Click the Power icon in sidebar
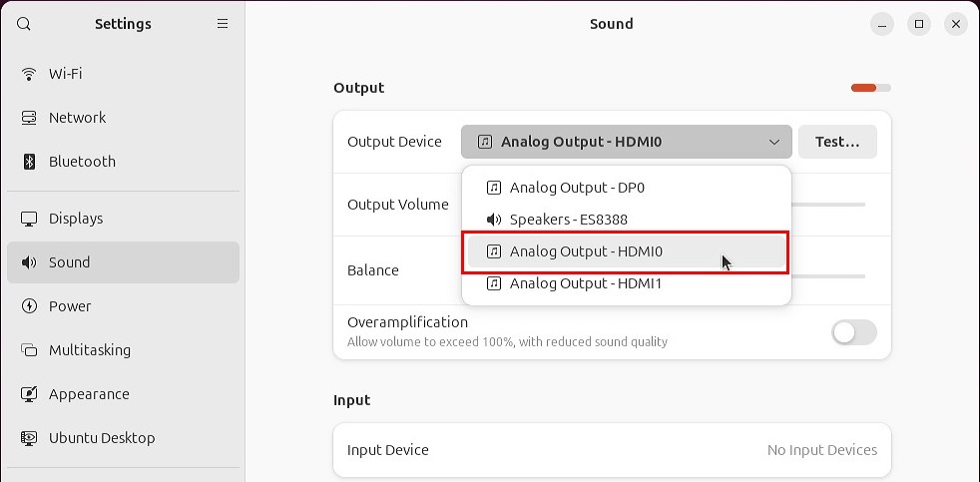The image size is (980, 482). pos(29,306)
